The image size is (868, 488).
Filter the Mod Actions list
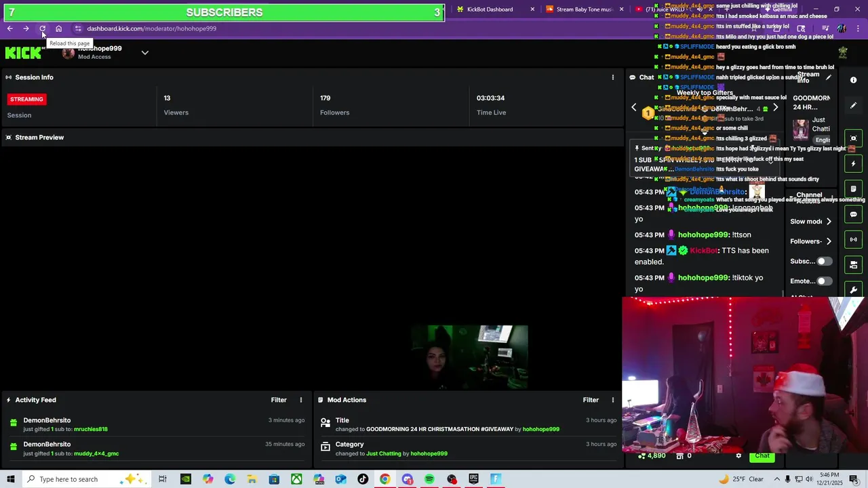click(591, 400)
